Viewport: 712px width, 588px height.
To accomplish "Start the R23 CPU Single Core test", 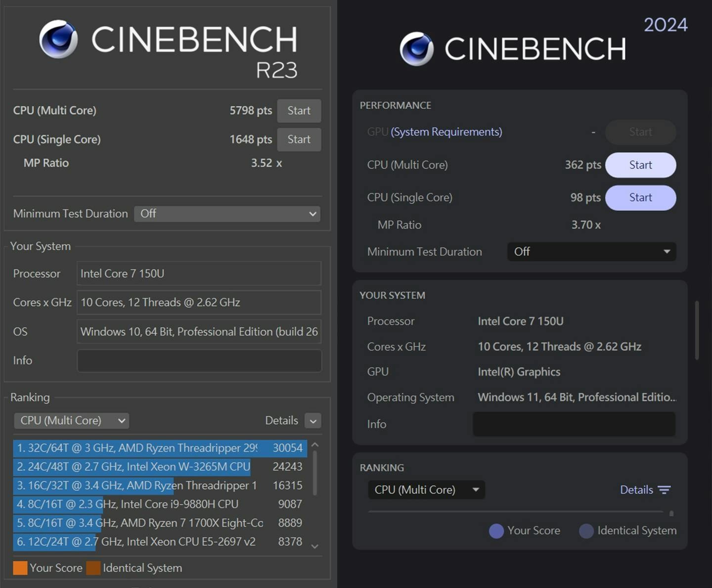I will click(299, 139).
